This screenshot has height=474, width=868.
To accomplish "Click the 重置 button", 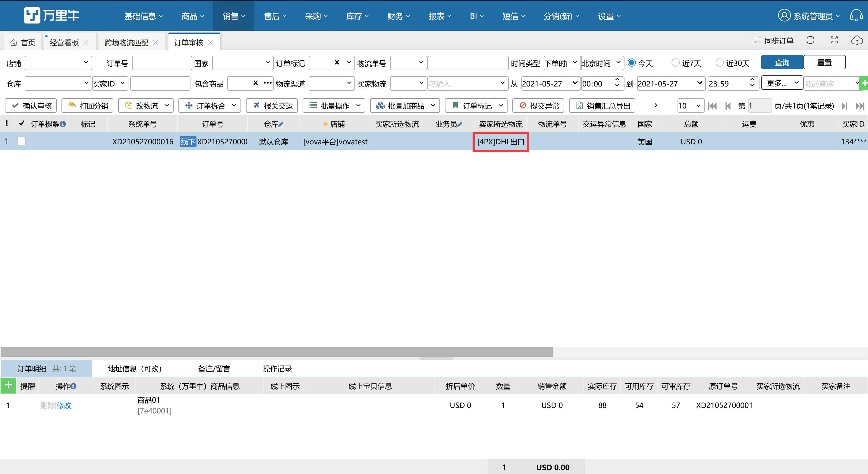I will click(x=825, y=63).
